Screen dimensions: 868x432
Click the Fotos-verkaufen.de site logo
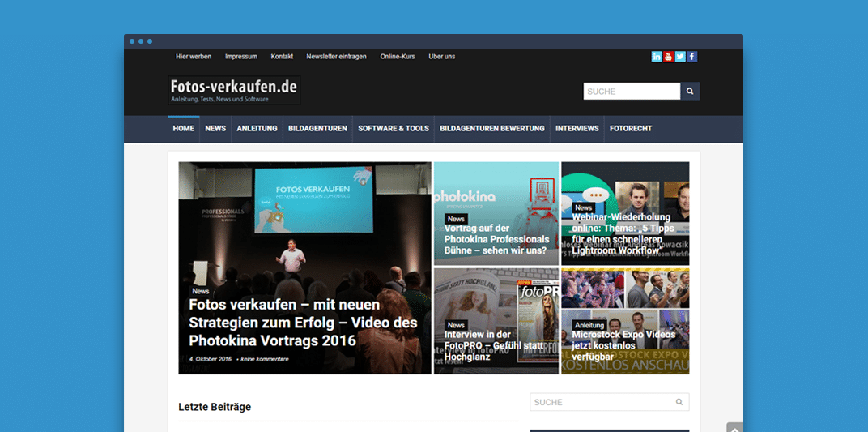(234, 90)
